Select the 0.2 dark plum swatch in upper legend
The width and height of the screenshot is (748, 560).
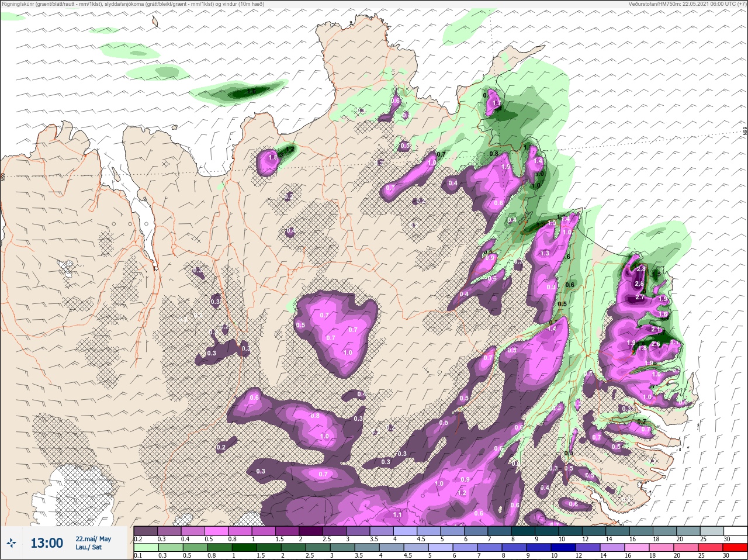click(x=146, y=531)
